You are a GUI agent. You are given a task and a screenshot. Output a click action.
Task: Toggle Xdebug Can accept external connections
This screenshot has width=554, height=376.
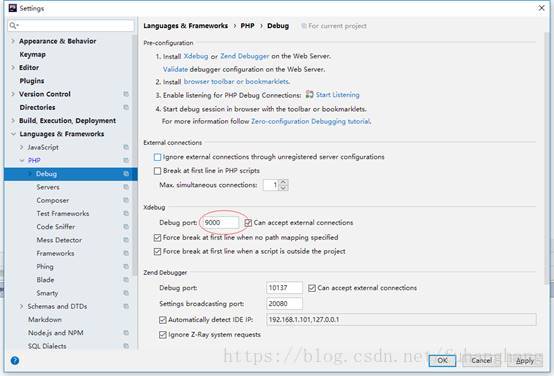248,223
